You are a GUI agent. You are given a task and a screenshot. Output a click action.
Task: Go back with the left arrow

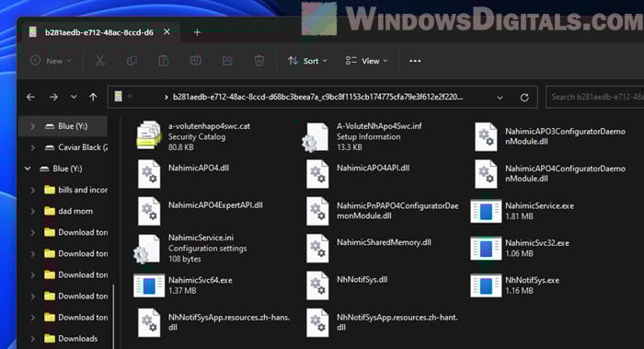coord(30,97)
